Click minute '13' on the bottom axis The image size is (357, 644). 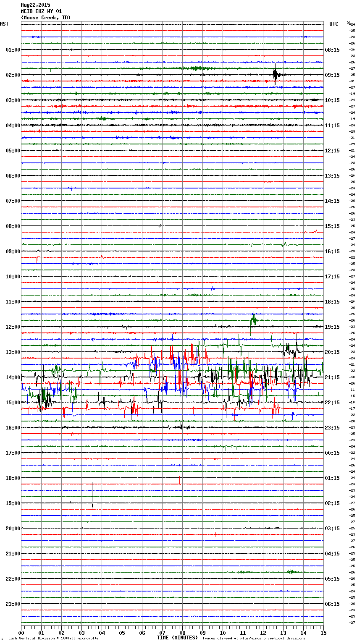coord(283,633)
